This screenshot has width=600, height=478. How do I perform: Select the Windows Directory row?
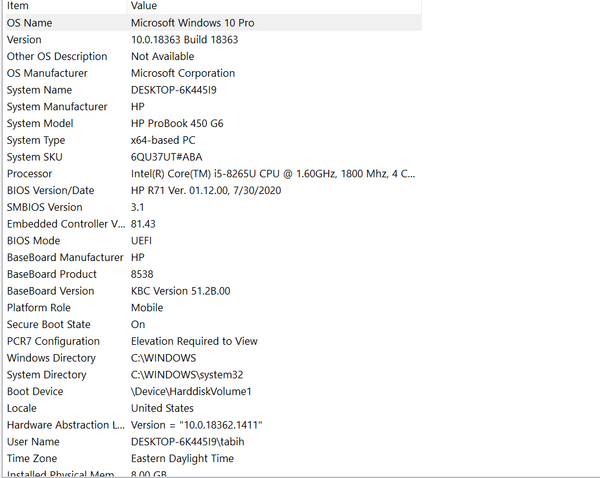[x=213, y=358]
